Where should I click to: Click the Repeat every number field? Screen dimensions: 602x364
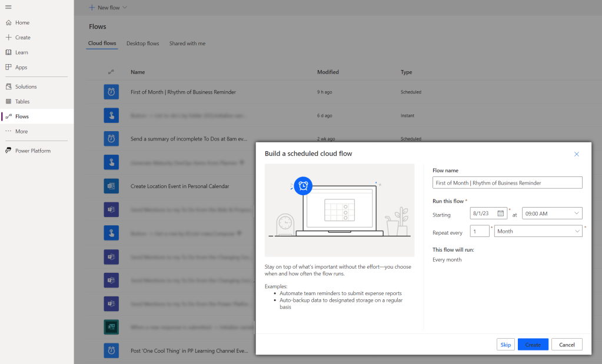(480, 231)
